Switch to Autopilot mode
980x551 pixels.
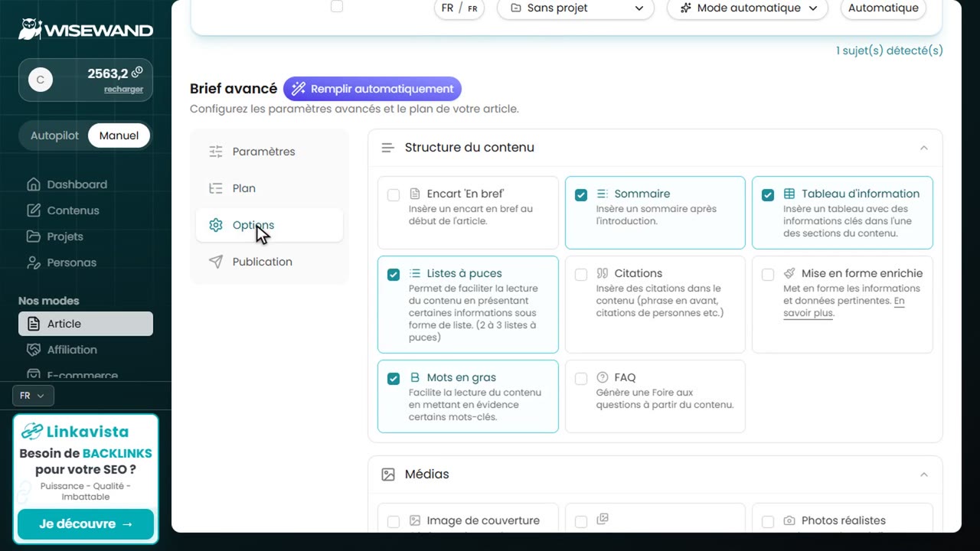[x=54, y=135]
